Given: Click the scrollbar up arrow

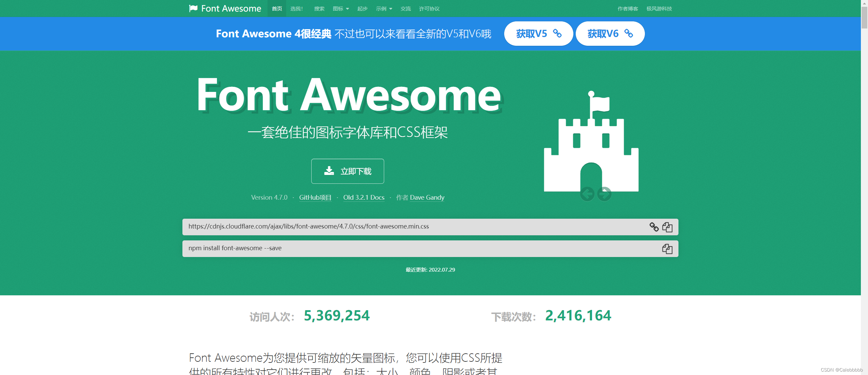Looking at the screenshot, I should coord(864,3).
